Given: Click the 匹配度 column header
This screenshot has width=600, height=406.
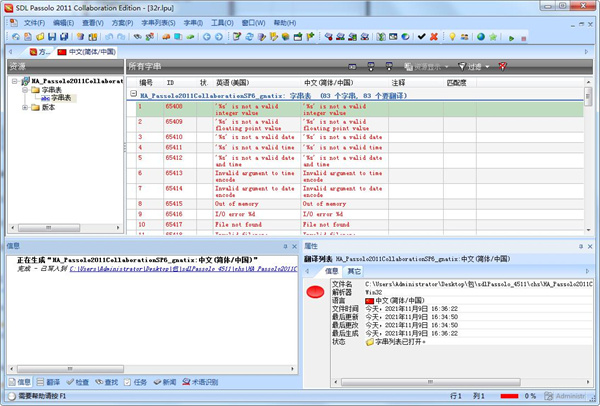Looking at the screenshot, I should point(460,83).
